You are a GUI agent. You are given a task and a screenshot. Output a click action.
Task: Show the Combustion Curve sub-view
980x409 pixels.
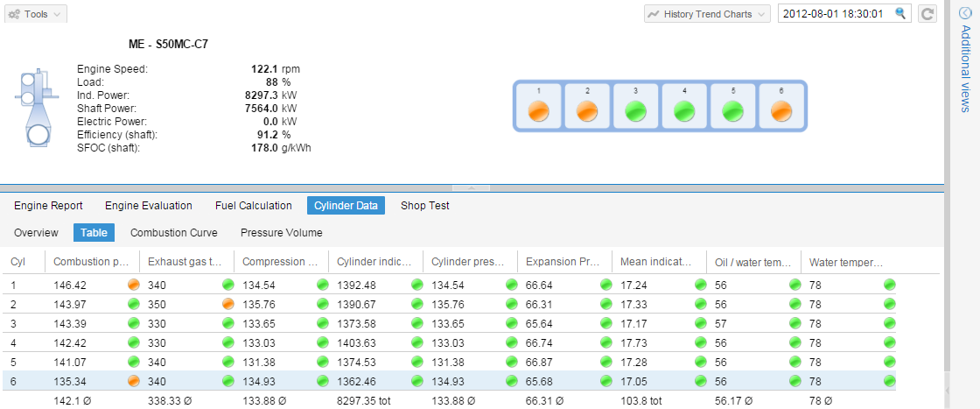coord(173,233)
